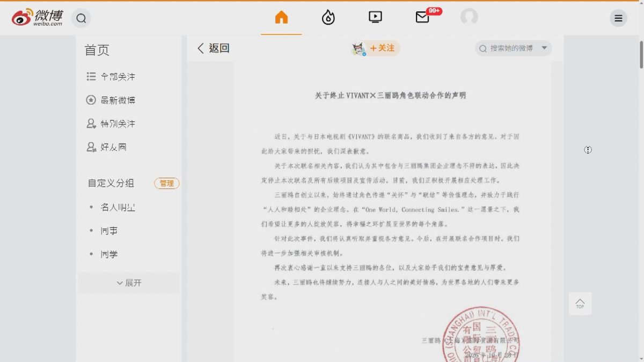Go to the home feed icon

281,18
